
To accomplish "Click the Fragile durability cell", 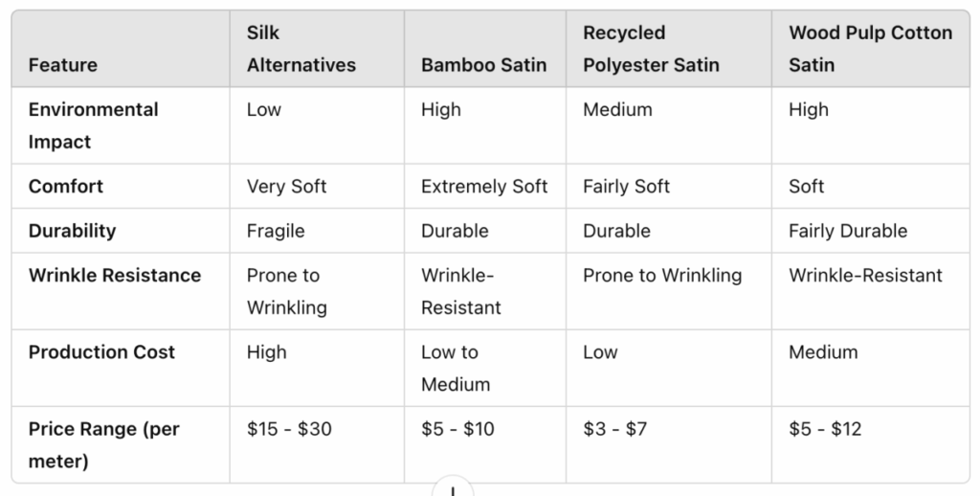I will coord(276,231).
